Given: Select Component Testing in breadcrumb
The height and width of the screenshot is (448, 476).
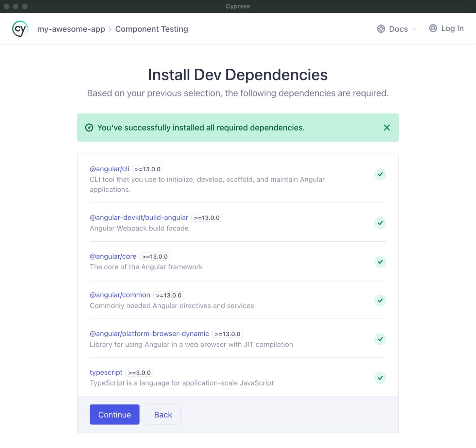Looking at the screenshot, I should coord(151,29).
